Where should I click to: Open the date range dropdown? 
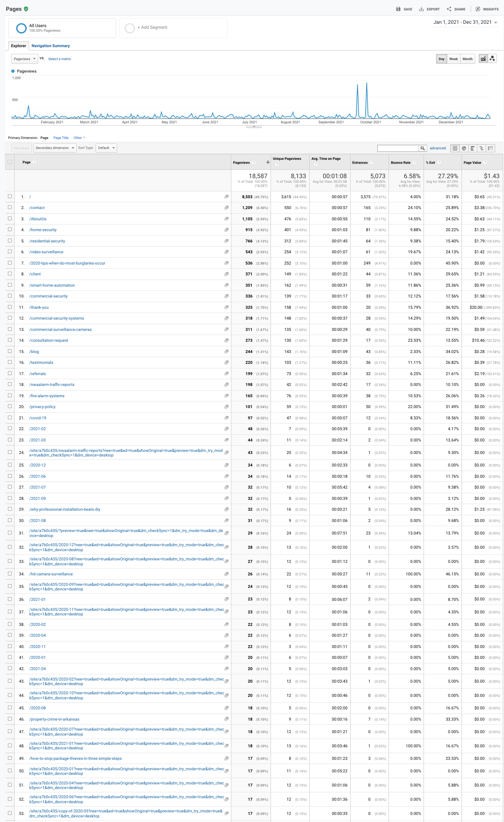[x=465, y=22]
